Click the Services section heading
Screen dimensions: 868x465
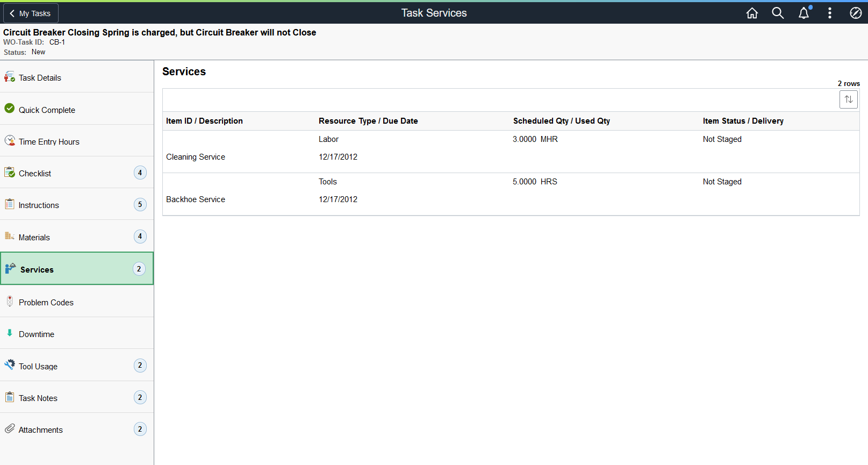[184, 71]
